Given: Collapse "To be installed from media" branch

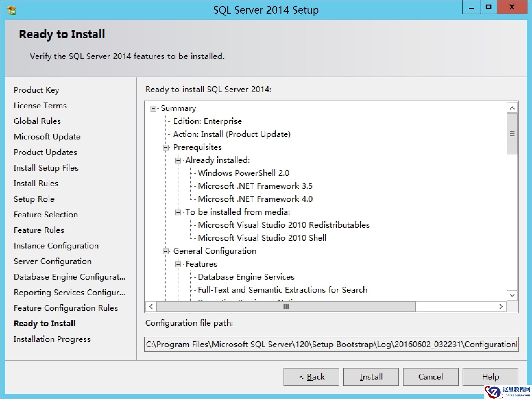Looking at the screenshot, I should 178,212.
